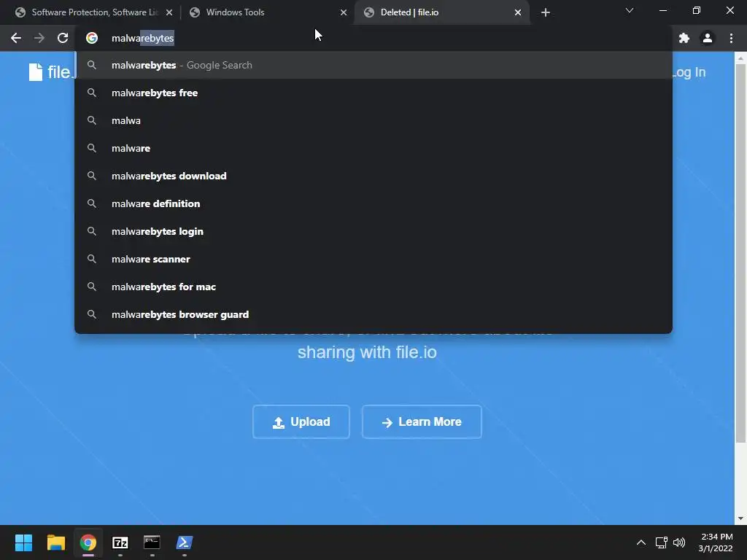Click the Learn More button
This screenshot has height=560, width=747.
[422, 422]
